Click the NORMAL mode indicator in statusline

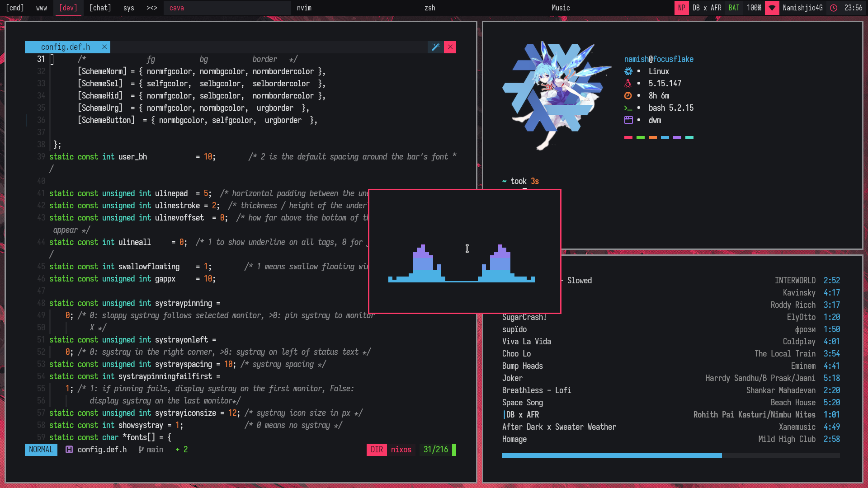pos(41,450)
